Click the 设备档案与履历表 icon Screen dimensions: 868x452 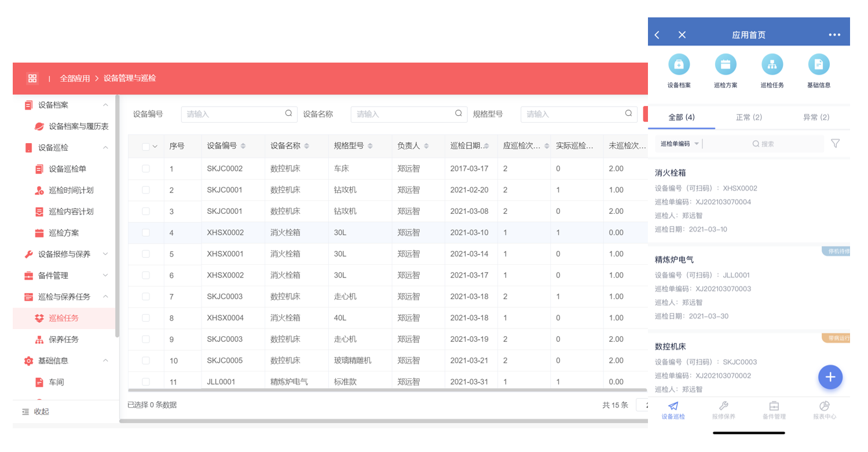pos(39,126)
